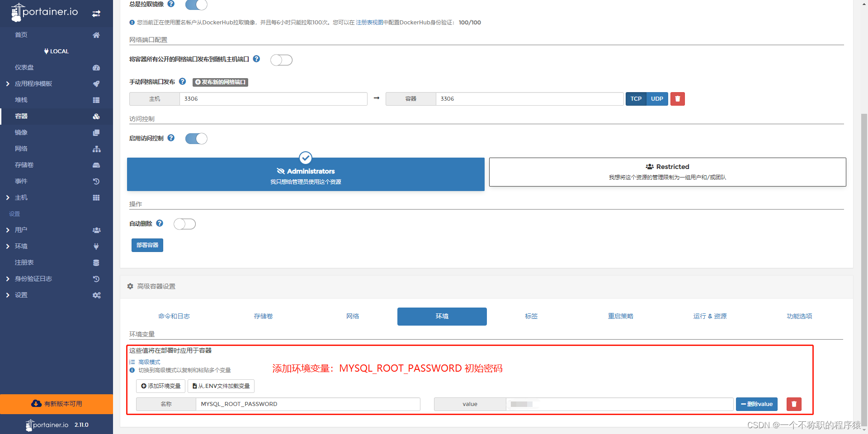Turn on the 自动删除 toggle

184,224
